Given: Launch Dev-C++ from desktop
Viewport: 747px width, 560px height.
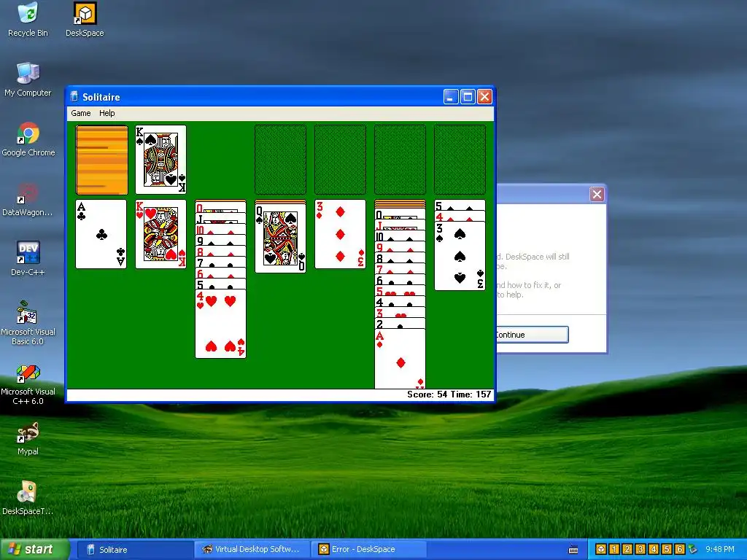Looking at the screenshot, I should tap(28, 259).
